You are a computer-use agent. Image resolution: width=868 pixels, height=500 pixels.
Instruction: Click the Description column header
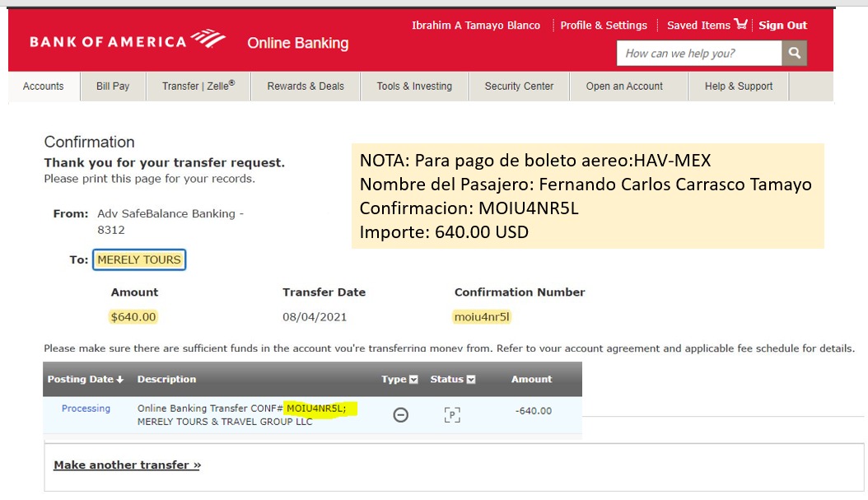(166, 379)
